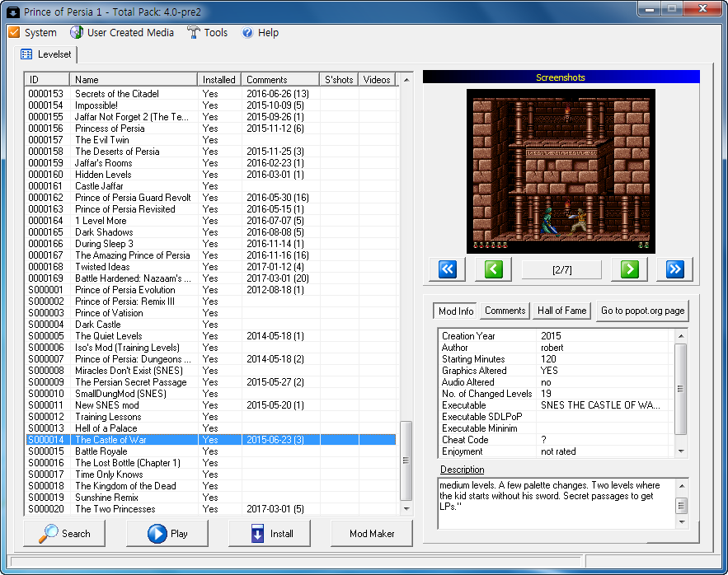This screenshot has height=575, width=728.
Task: Click inside the Description text box
Action: pos(557,503)
